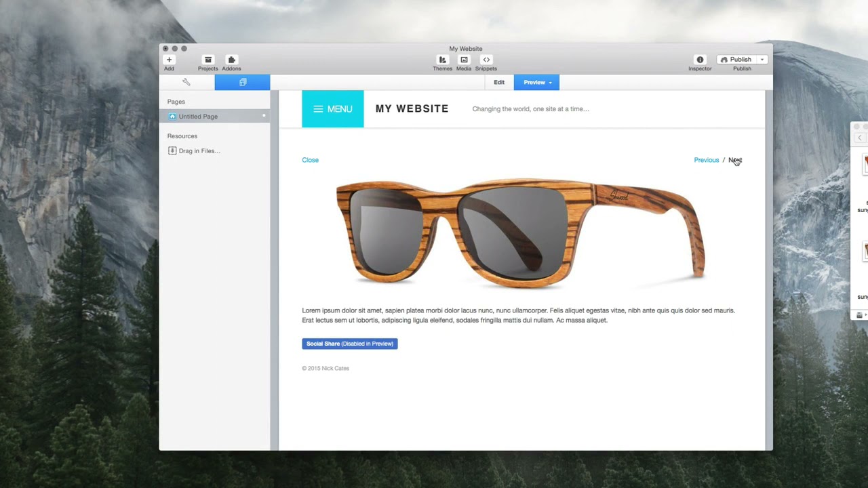Select the pages sidebar tab
The image size is (868, 488).
tap(242, 82)
